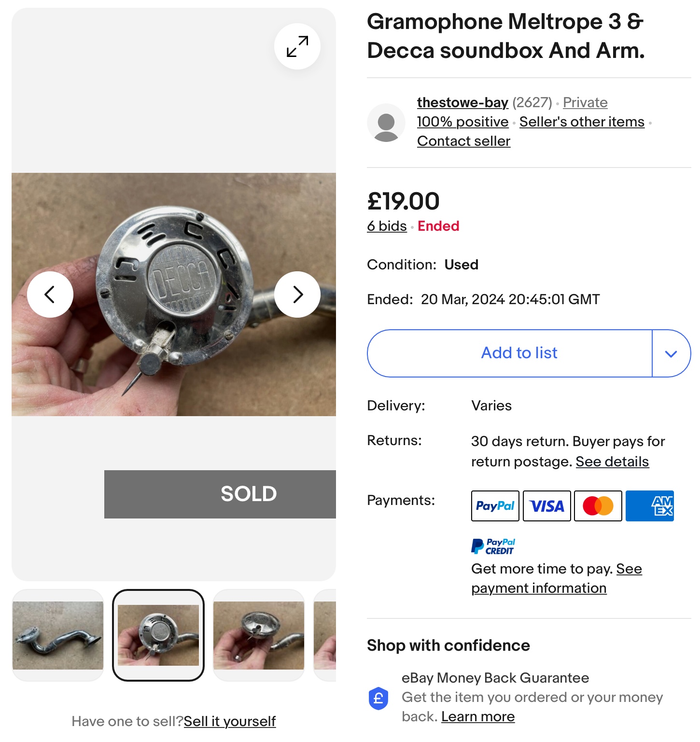Screen dimensions: 700x742
Task: Click the PayPal Credit logo
Action: click(493, 546)
